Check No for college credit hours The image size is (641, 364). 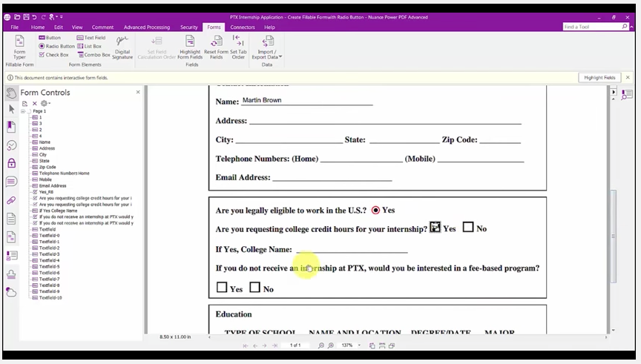click(x=468, y=227)
